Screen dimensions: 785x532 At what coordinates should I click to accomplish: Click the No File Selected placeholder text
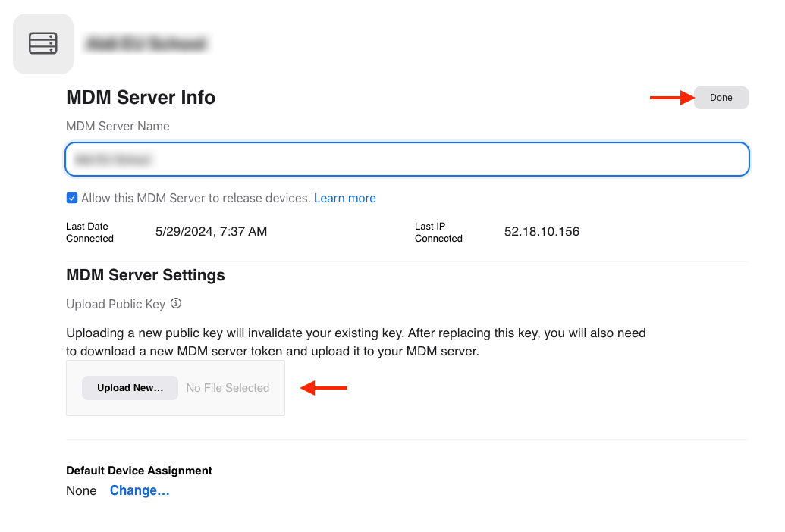[228, 388]
